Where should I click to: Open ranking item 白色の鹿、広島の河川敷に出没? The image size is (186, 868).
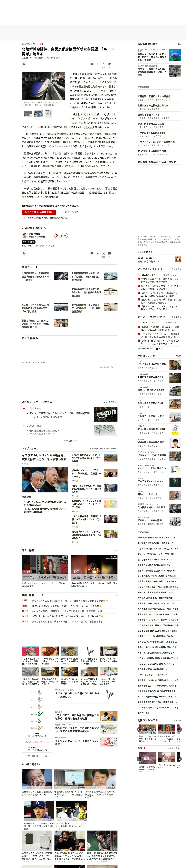160,301
